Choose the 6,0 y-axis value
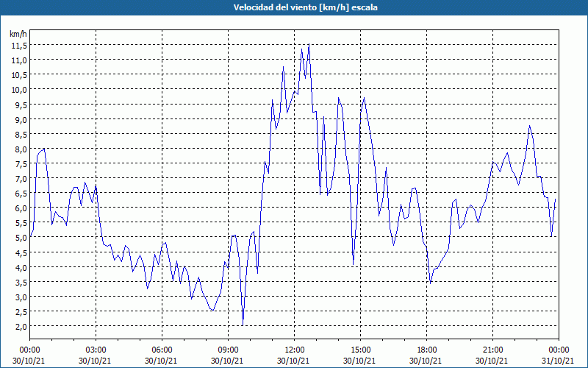Viewport: 588px width, 368px height. pos(21,208)
